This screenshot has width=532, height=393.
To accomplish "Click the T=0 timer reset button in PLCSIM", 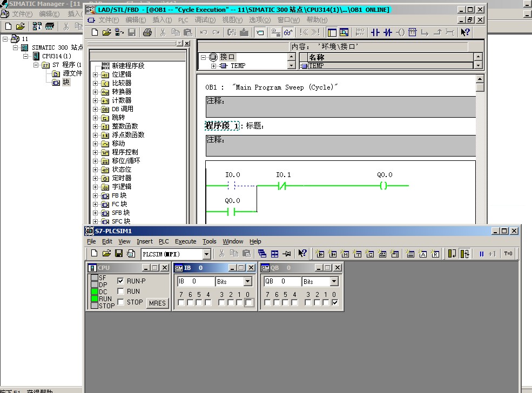I will coord(508,254).
